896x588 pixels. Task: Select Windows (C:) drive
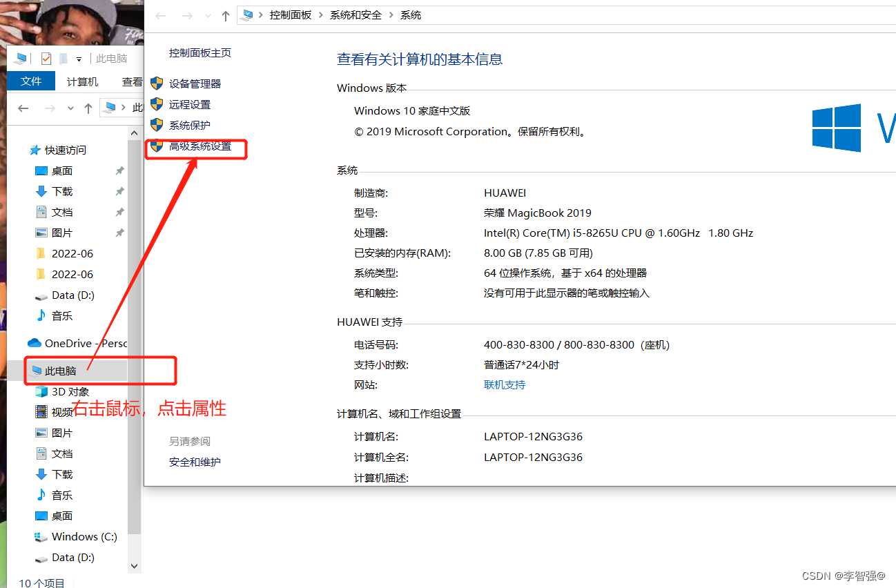click(84, 536)
